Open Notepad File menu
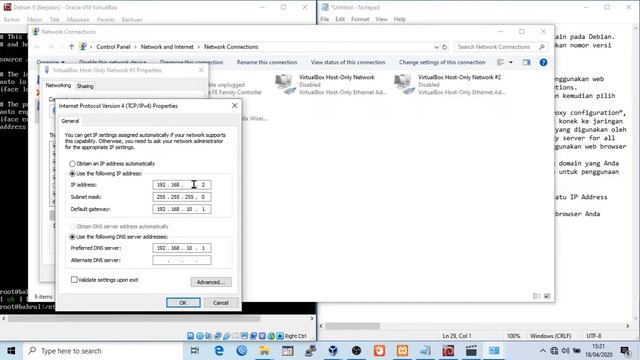This screenshot has width=640, height=360. tap(324, 19)
